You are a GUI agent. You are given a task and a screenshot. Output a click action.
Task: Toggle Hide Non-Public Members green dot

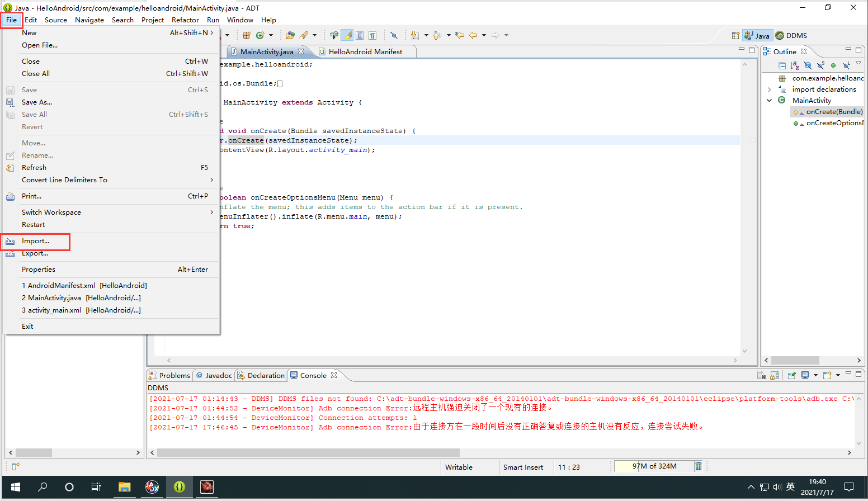833,65
